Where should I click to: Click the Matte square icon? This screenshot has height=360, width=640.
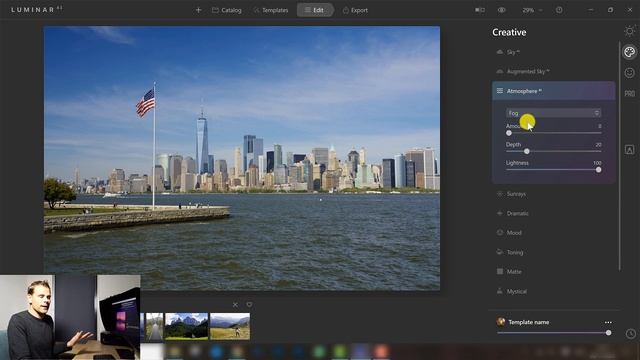click(500, 271)
